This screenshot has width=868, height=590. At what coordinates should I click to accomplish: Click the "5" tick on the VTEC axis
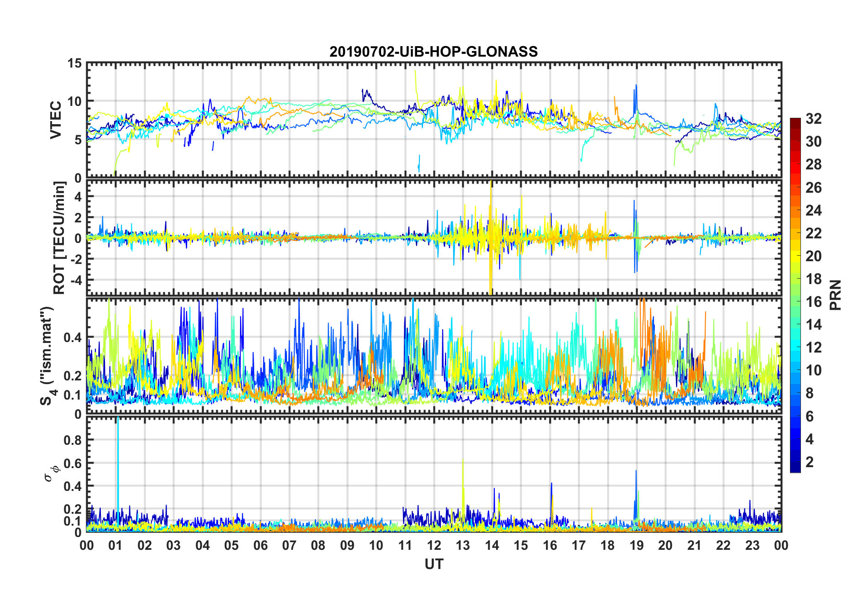coord(78,140)
